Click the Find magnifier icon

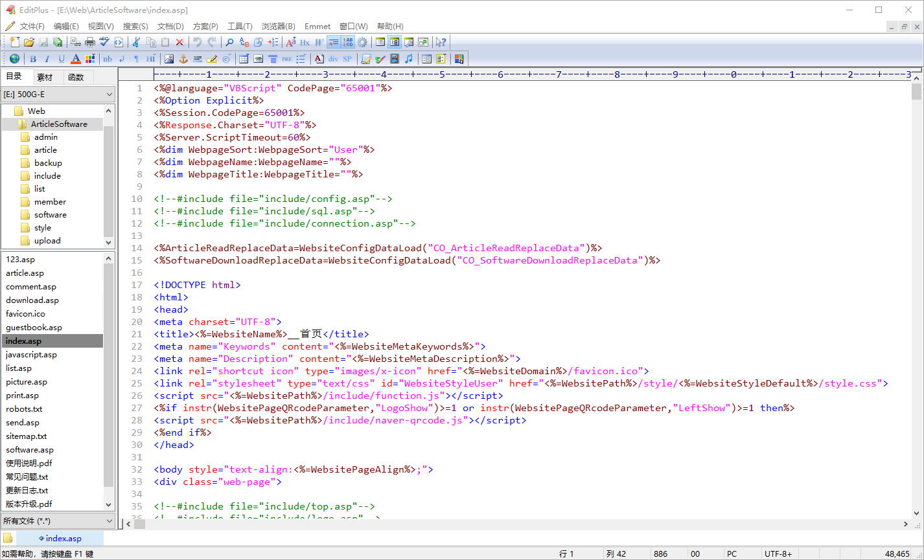point(229,42)
